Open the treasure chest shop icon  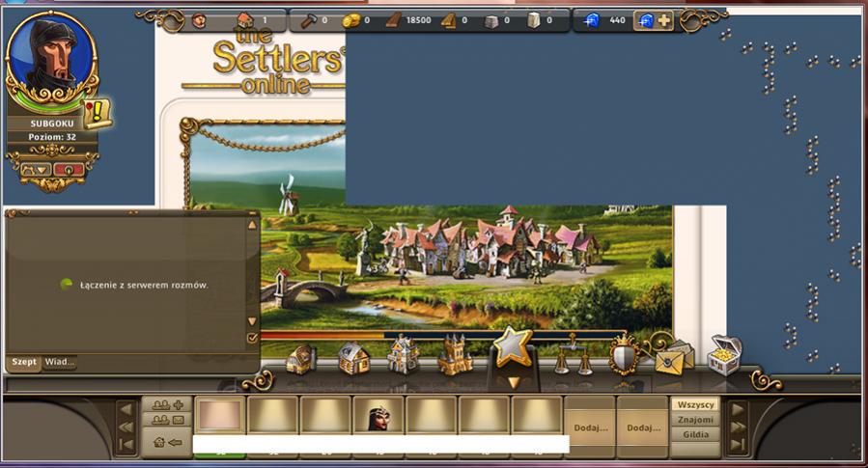(723, 354)
